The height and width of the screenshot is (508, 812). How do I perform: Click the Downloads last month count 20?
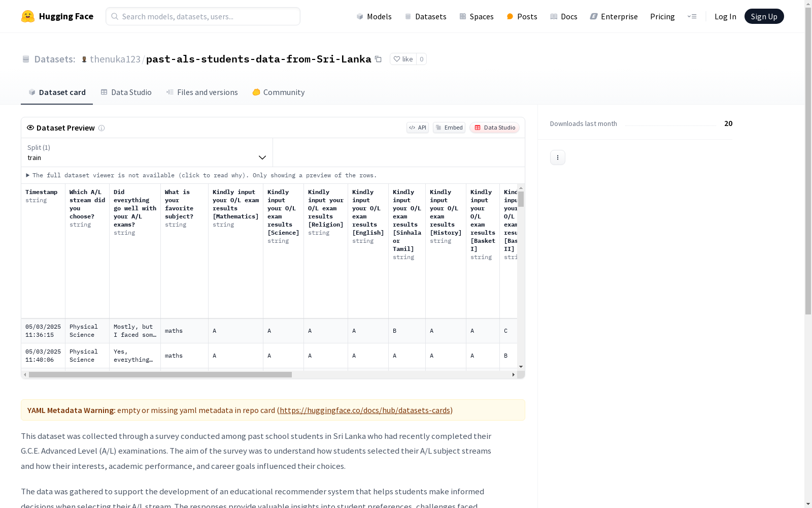[728, 123]
